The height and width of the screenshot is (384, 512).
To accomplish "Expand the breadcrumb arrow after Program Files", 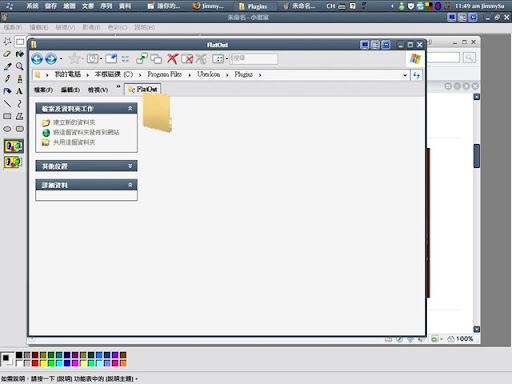I will tap(189, 75).
